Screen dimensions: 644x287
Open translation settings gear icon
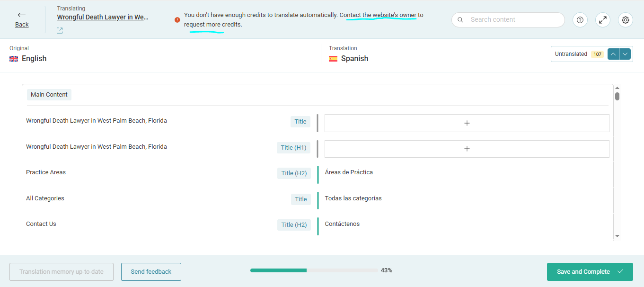pyautogui.click(x=626, y=20)
